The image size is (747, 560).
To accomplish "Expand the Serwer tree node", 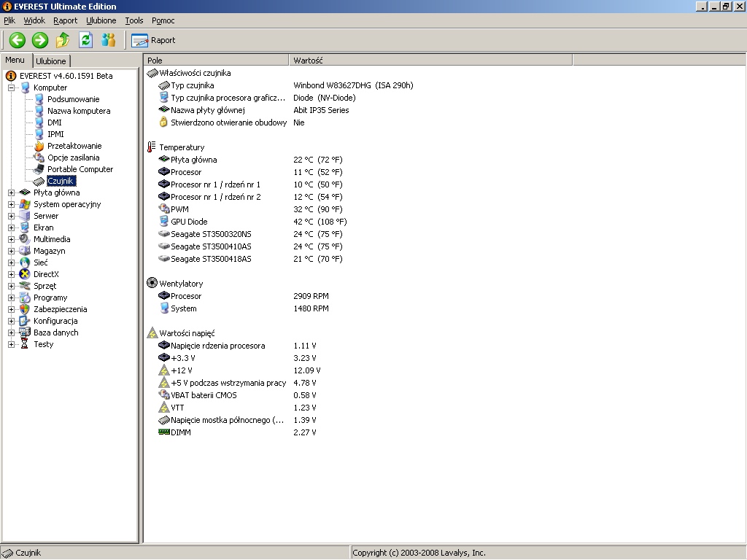I will point(12,216).
